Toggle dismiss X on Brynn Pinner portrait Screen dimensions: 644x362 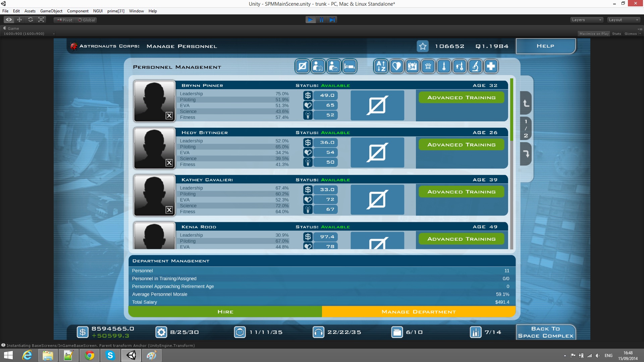click(169, 116)
